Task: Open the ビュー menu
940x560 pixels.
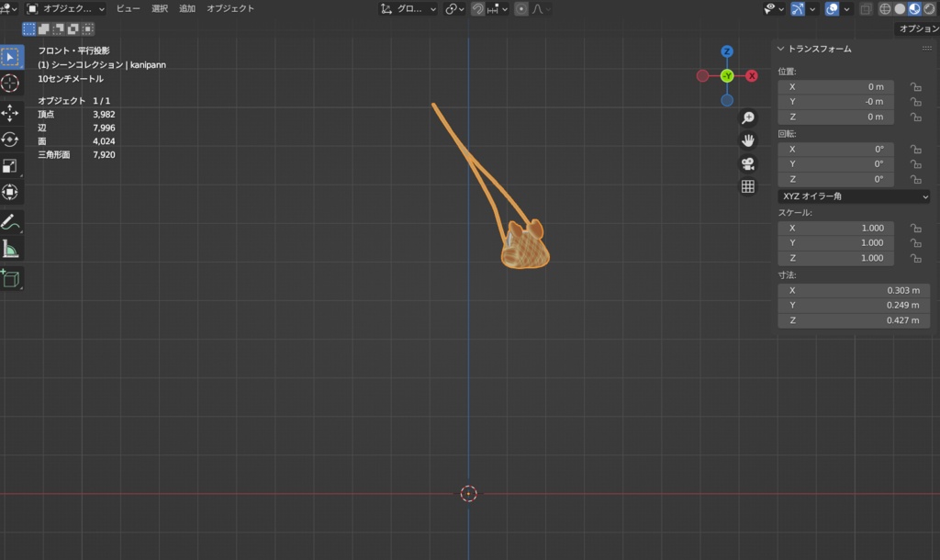Action: click(128, 9)
